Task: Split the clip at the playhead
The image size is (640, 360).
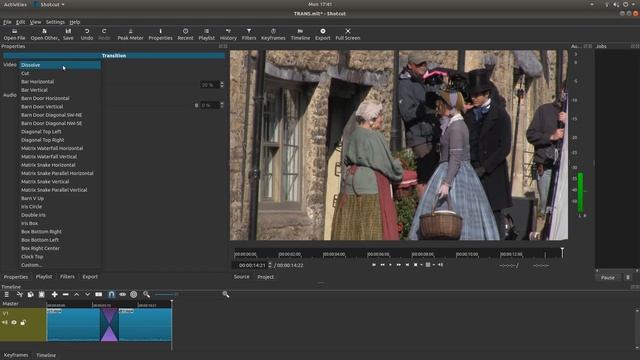Action: tap(99, 294)
